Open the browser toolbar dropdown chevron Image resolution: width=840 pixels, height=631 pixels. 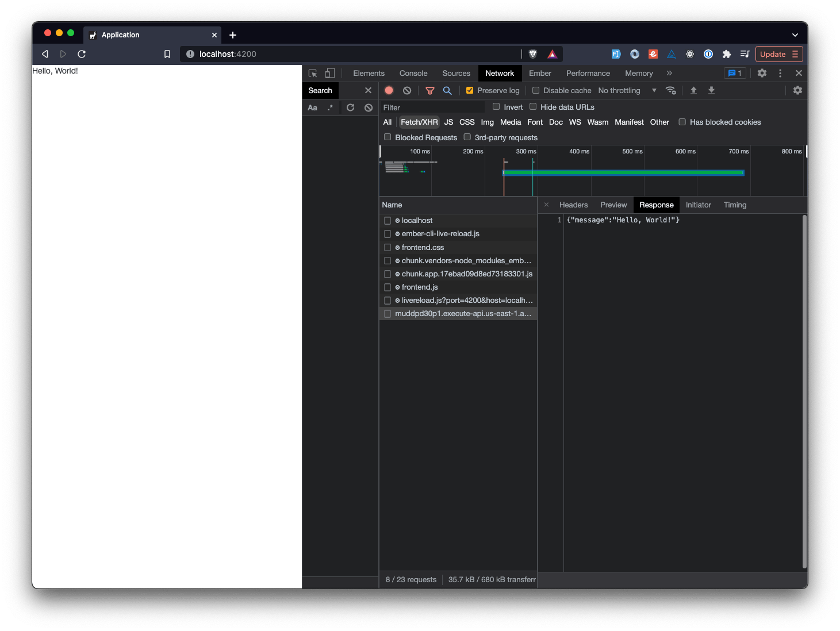pos(795,34)
